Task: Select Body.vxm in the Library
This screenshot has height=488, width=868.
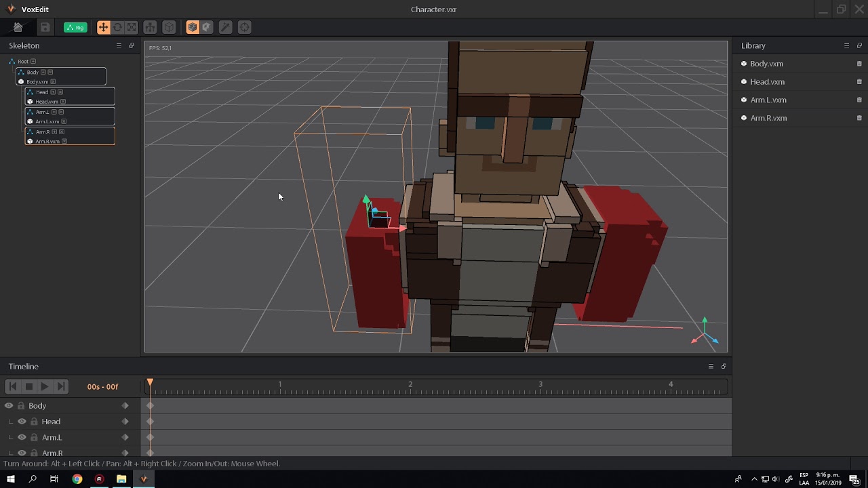Action: [x=766, y=64]
